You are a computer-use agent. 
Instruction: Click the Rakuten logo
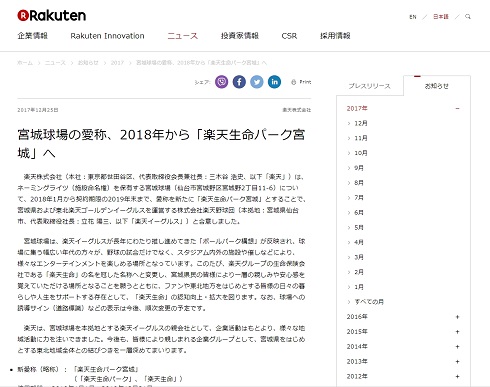pos(52,15)
